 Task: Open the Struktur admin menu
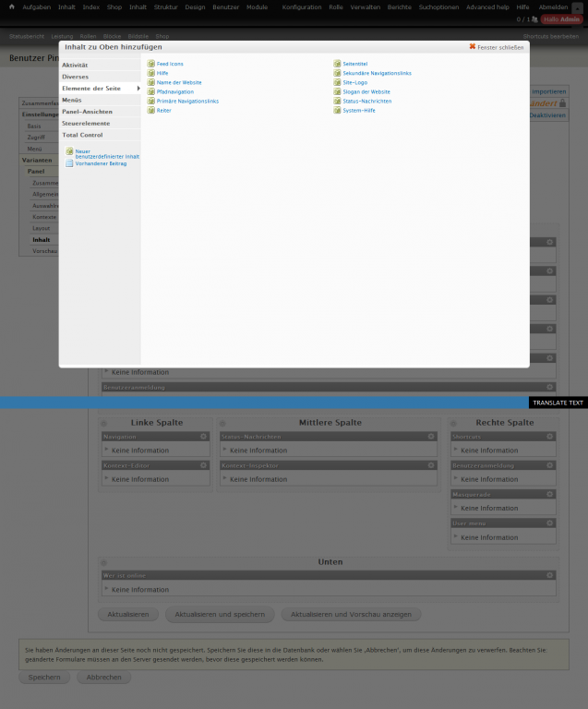[x=166, y=6]
